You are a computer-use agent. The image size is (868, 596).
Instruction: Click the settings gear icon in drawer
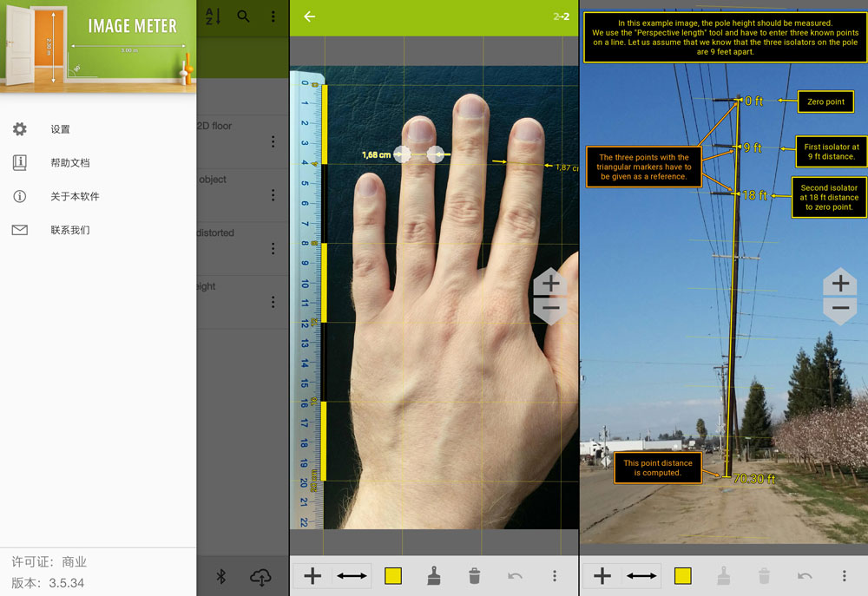[20, 129]
